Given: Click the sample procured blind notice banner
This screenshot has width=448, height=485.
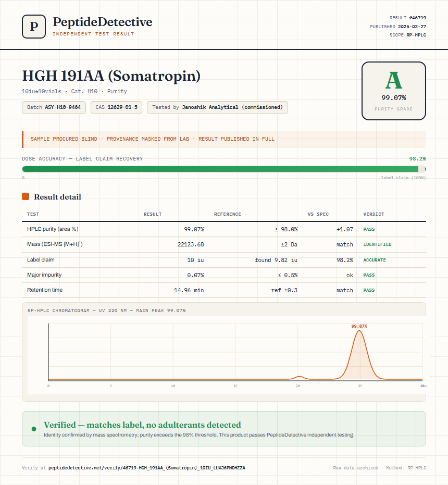Looking at the screenshot, I should coord(224,139).
